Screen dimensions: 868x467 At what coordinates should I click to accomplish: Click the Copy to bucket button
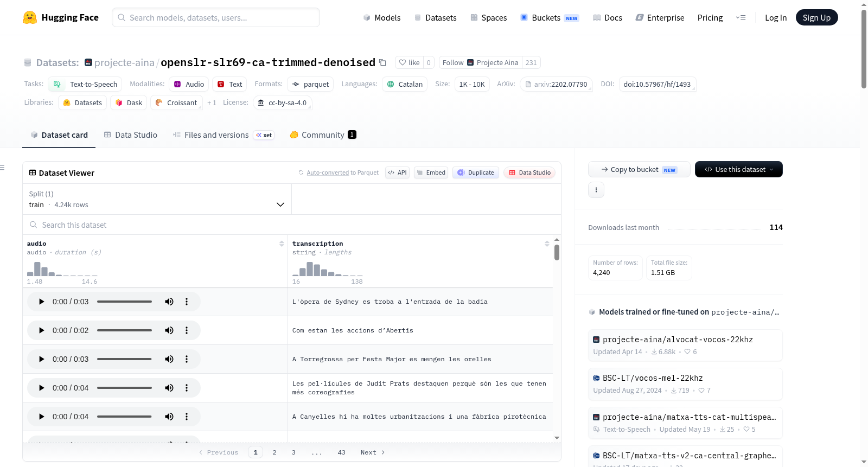(639, 169)
